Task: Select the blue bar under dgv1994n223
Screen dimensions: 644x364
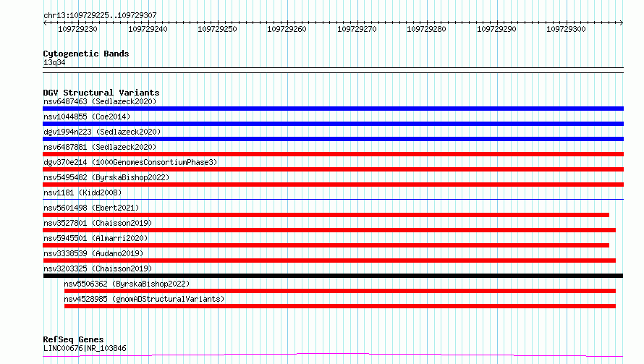Action: (x=333, y=139)
